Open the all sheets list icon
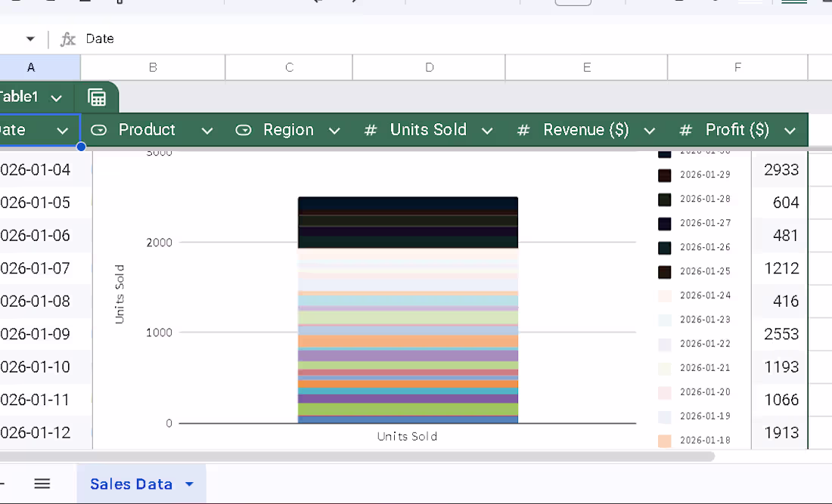The width and height of the screenshot is (832, 504). click(42, 484)
